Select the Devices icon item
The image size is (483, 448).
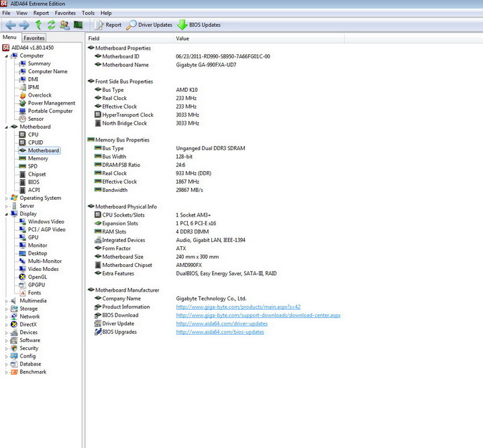point(14,332)
